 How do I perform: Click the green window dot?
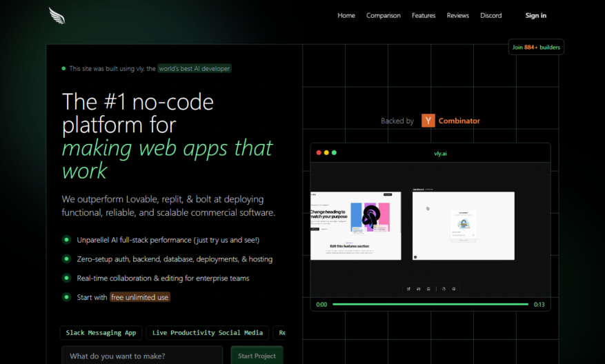pyautogui.click(x=334, y=152)
